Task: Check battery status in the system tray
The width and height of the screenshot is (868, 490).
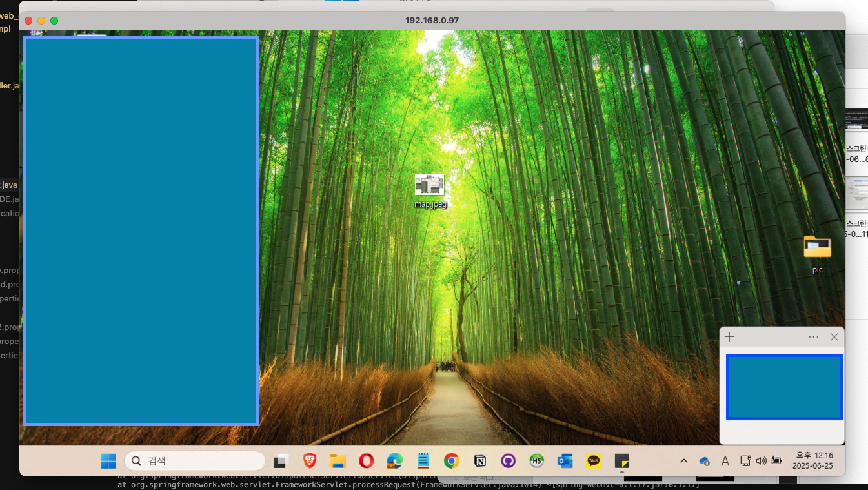Action: click(x=776, y=461)
